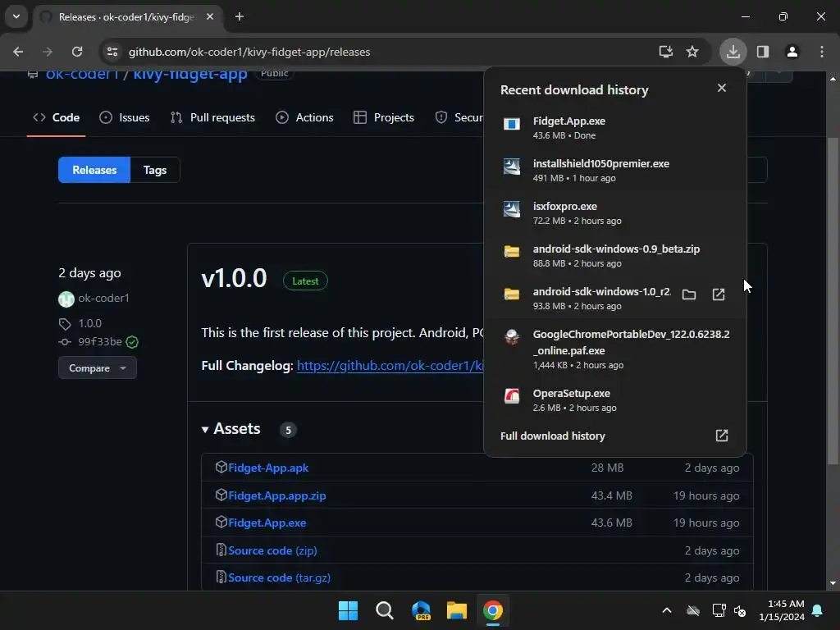This screenshot has width=840, height=630.
Task: Download Source code (tar.gz)
Action: pyautogui.click(x=279, y=578)
